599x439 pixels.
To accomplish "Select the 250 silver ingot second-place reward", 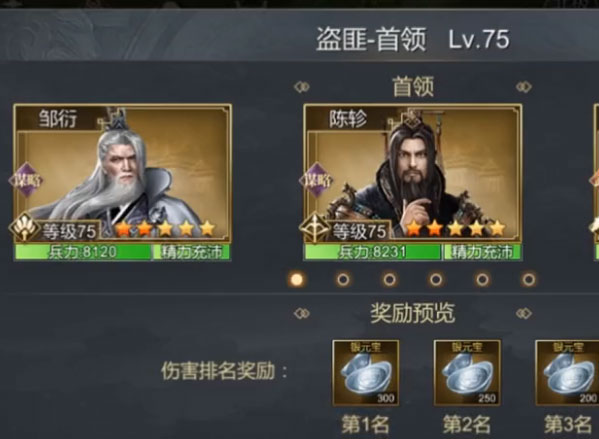I will pyautogui.click(x=467, y=373).
